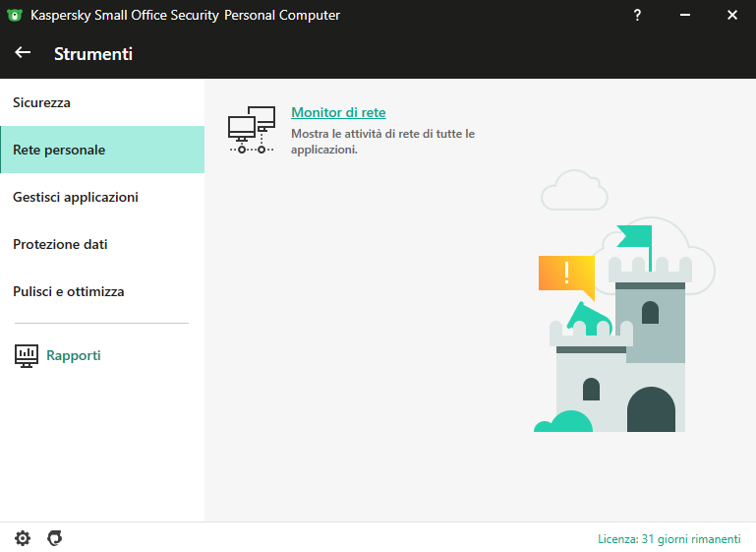Click the Kaspersky Small Office Security title text
This screenshot has width=756, height=552.
click(185, 15)
